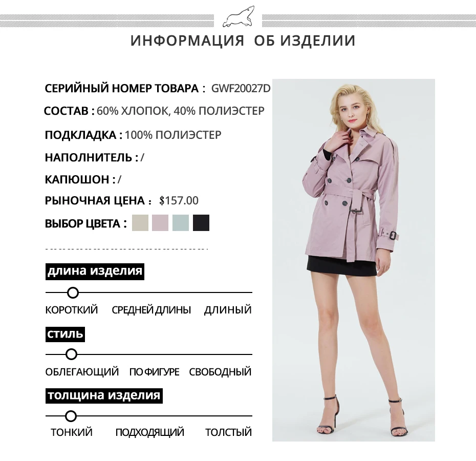Viewport: 476px width, 461px height.
Task: Click the СВОБОДНЫЙ style label
Action: pos(220,372)
